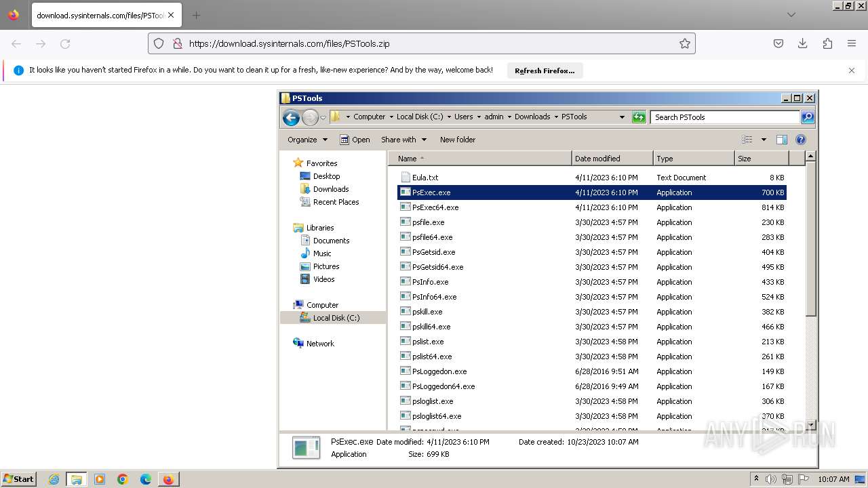Click the Refresh Firefox… button
This screenshot has width=868, height=488.
point(545,70)
